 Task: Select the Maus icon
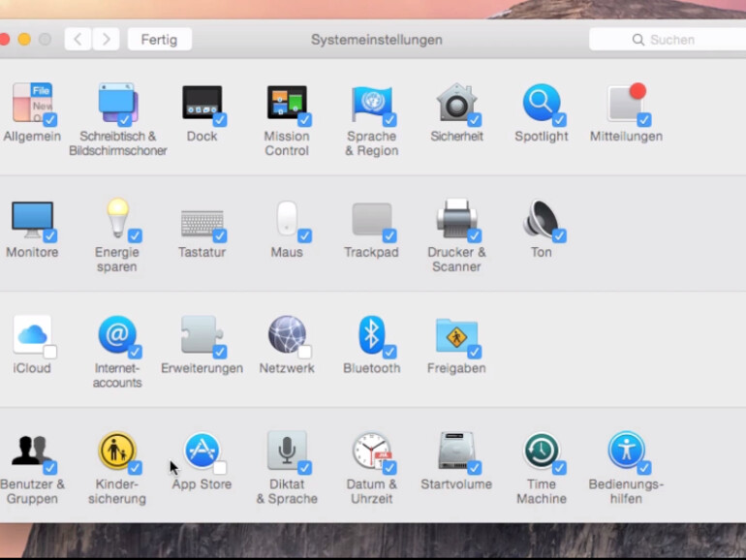pos(287,218)
